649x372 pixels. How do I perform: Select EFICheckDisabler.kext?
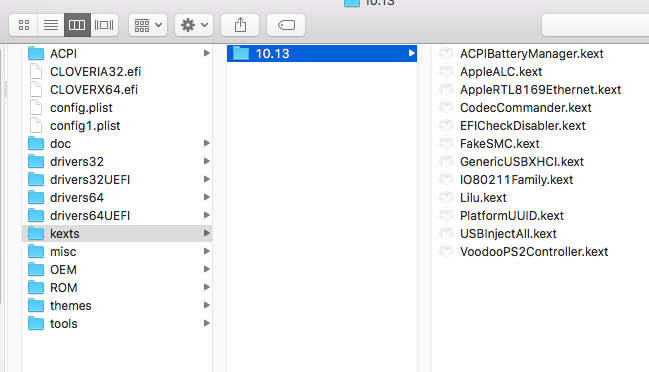pos(522,126)
